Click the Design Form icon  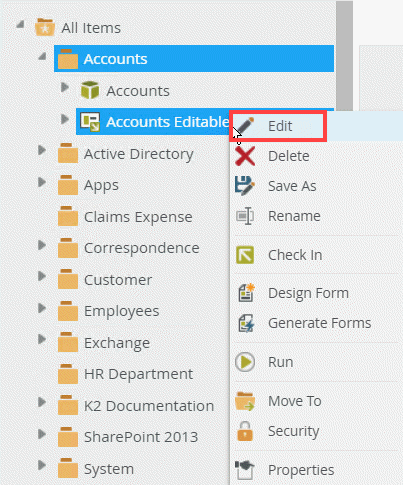click(246, 293)
